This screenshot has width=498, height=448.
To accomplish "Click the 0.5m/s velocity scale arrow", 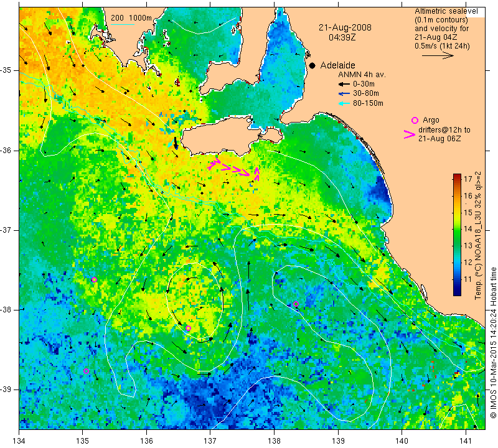I will 438,55.
